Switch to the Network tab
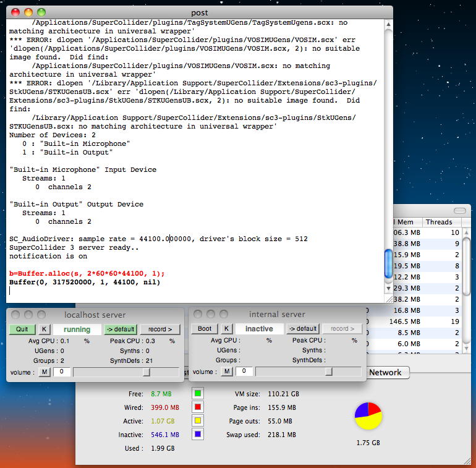 point(385,372)
